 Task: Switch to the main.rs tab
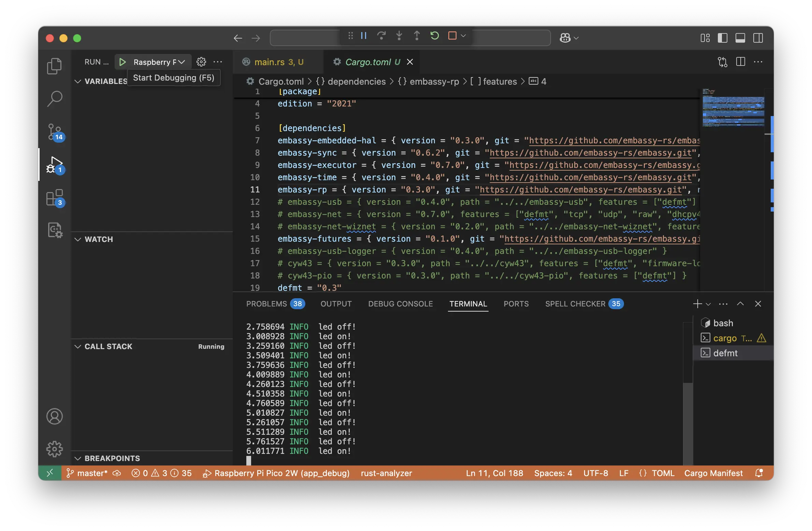click(x=270, y=62)
